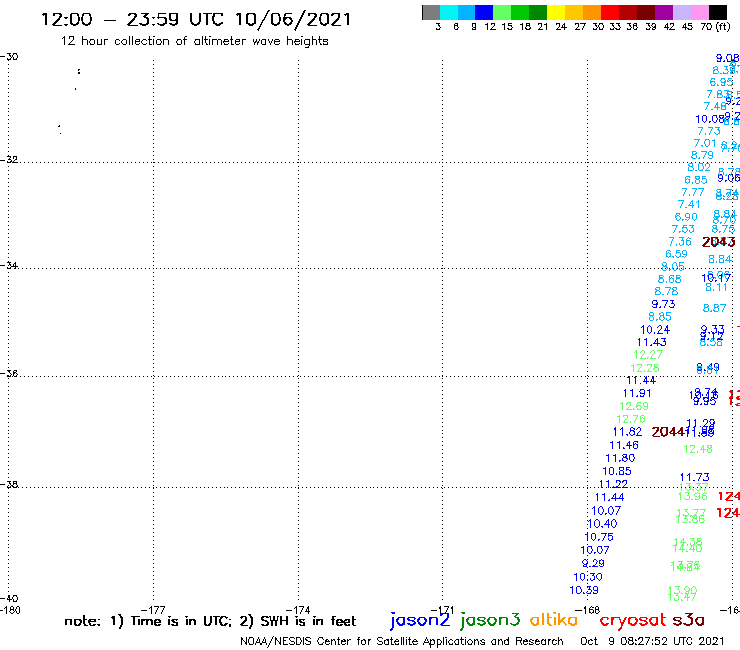The height and width of the screenshot is (650, 740).
Task: Click wave height value '8.02'
Action: tap(699, 167)
